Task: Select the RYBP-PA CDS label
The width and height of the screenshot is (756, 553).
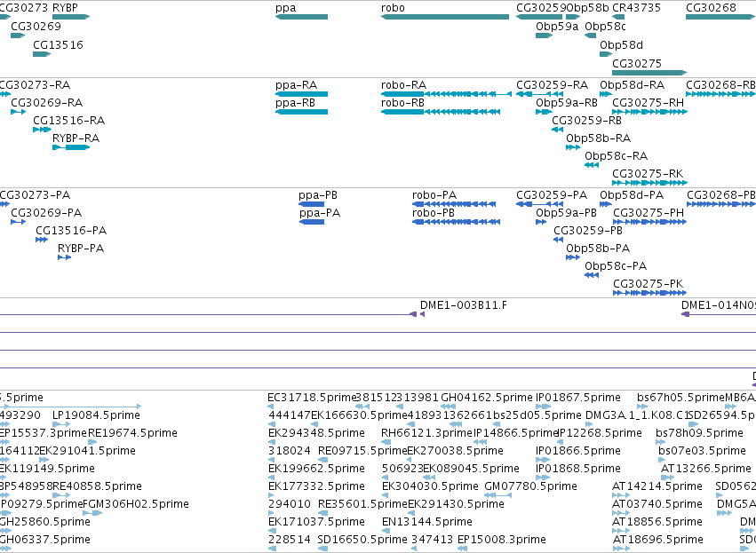Action: [81, 249]
